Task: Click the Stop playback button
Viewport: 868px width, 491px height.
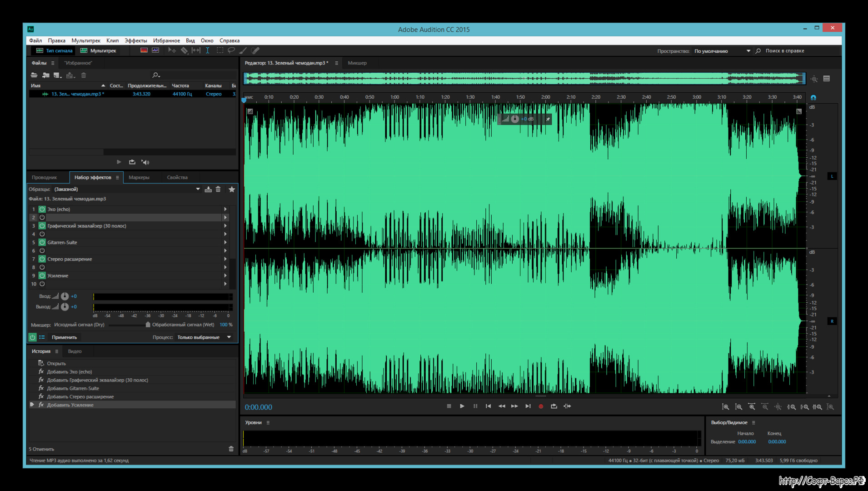Action: tap(449, 406)
